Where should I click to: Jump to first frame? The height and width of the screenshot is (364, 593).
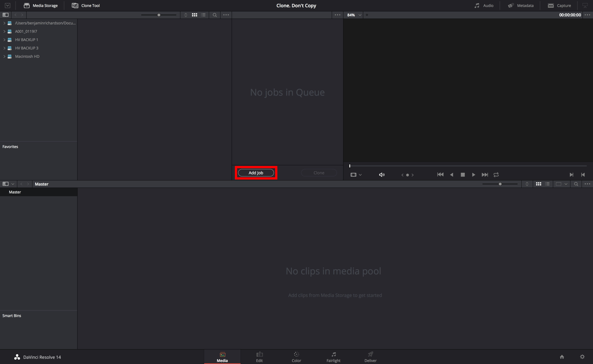[440, 175]
